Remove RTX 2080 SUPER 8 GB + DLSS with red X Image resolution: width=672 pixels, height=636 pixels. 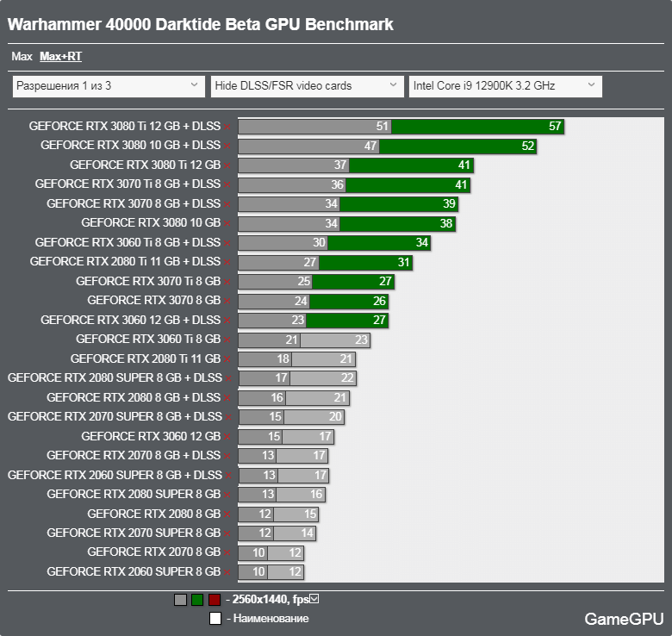(x=228, y=379)
